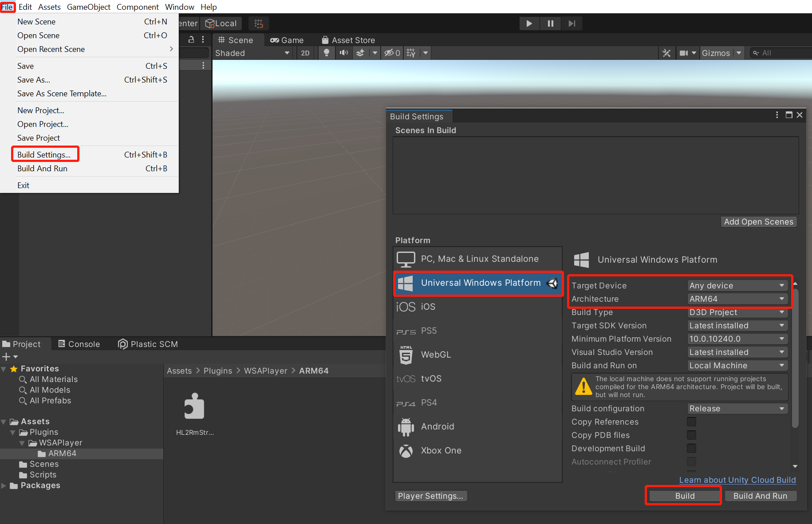Screen dimensions: 812x524
Task: Toggle scene audio speaker icon
Action: click(x=343, y=53)
